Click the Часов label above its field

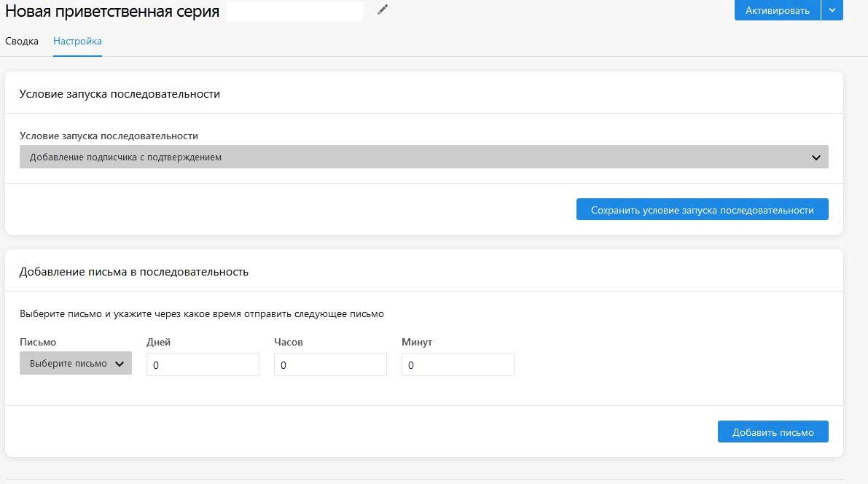pos(289,342)
